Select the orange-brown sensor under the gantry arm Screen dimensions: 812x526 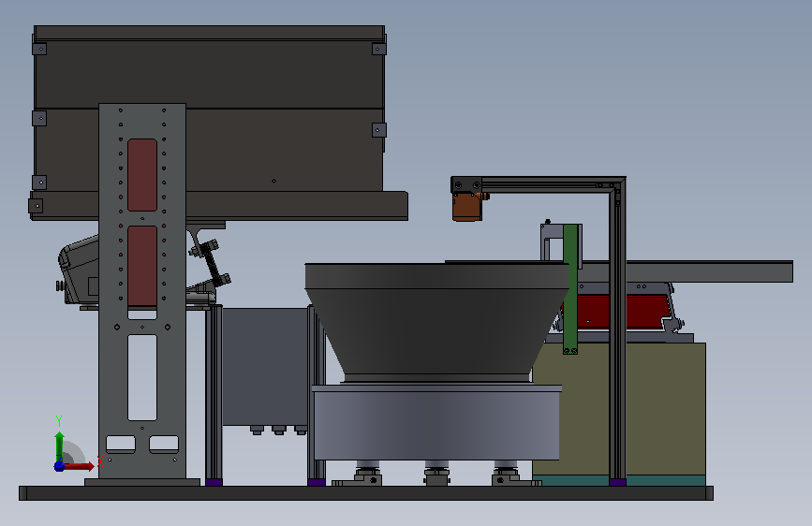coord(467,206)
